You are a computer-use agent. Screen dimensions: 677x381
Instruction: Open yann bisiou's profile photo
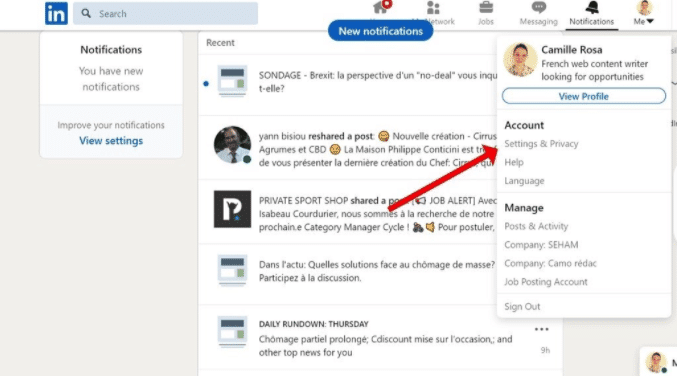[232, 145]
